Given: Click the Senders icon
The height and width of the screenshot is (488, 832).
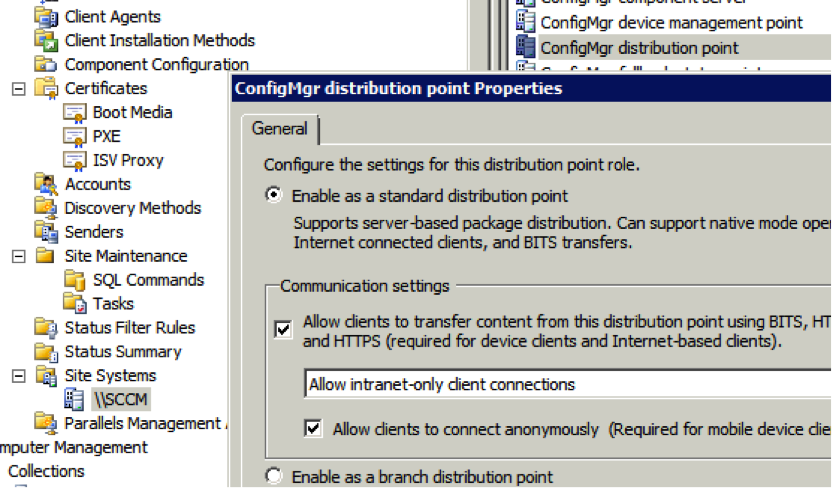Looking at the screenshot, I should (x=46, y=232).
